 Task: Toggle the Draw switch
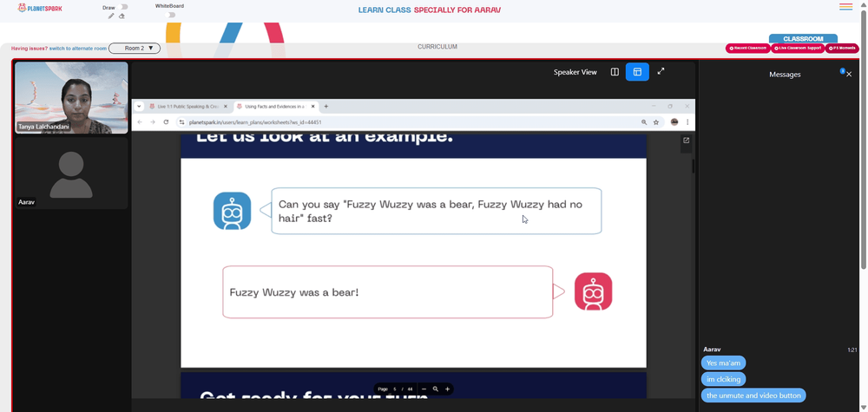click(123, 7)
